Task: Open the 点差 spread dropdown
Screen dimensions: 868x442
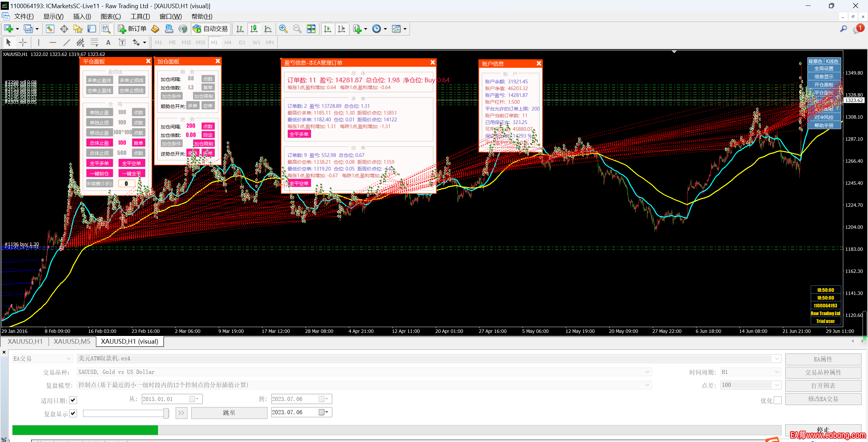Action: point(776,385)
